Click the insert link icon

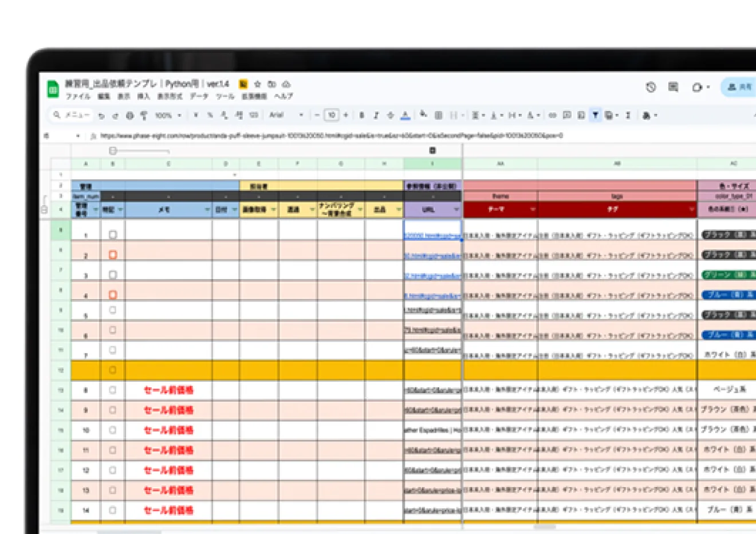tap(552, 115)
